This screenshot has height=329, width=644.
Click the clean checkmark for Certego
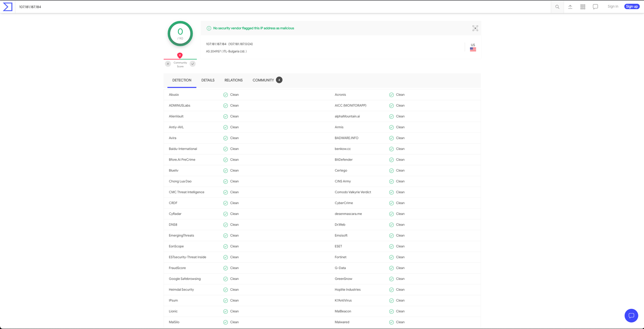coord(391,171)
